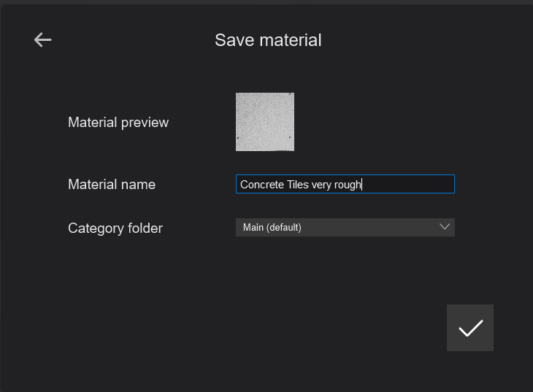The height and width of the screenshot is (392, 533).
Task: Click the 'Material preview' label
Action: (118, 123)
